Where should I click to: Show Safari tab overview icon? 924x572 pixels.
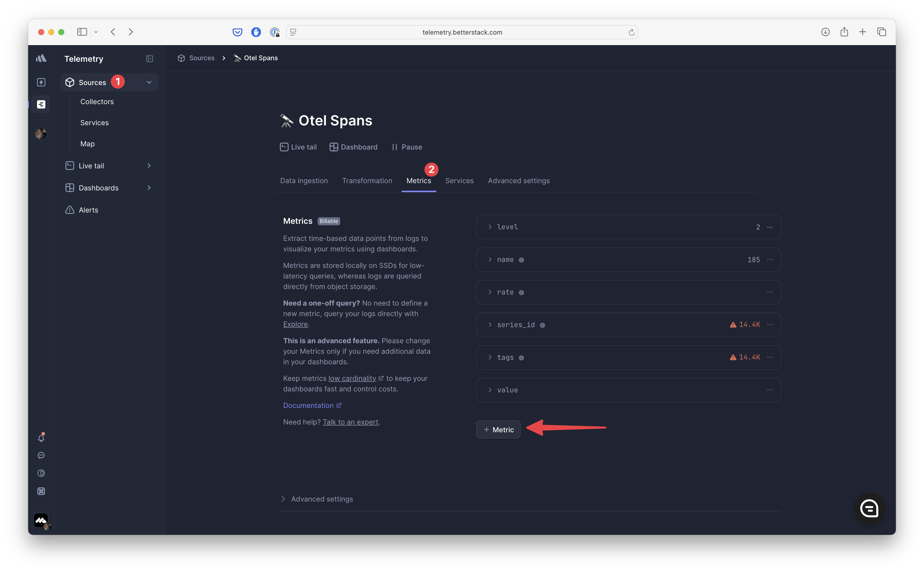click(x=881, y=32)
